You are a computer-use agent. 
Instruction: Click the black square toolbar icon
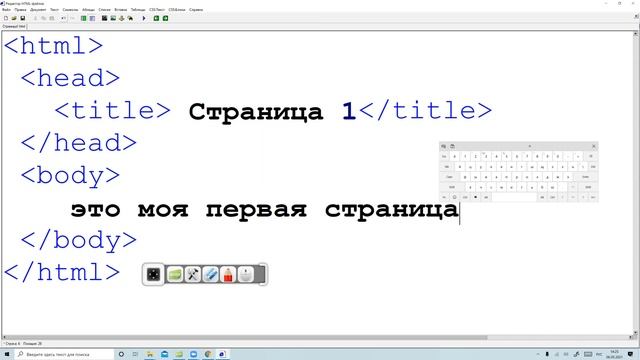tap(104, 18)
